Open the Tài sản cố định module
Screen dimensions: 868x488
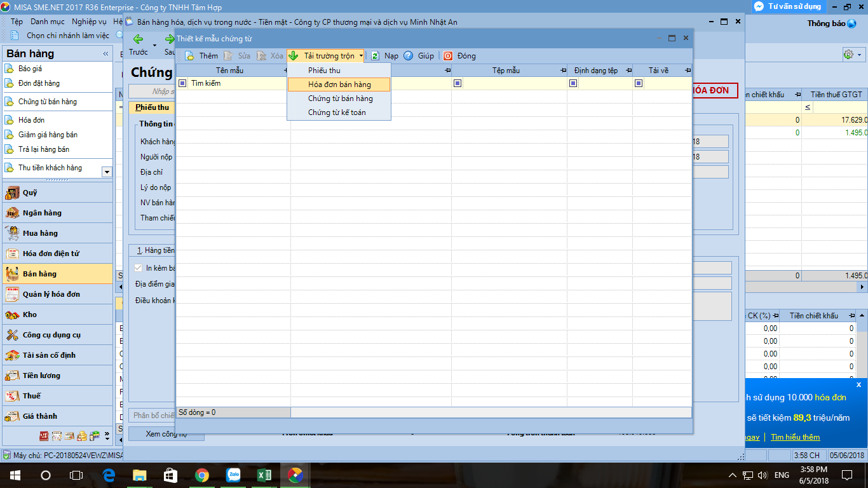tap(57, 355)
